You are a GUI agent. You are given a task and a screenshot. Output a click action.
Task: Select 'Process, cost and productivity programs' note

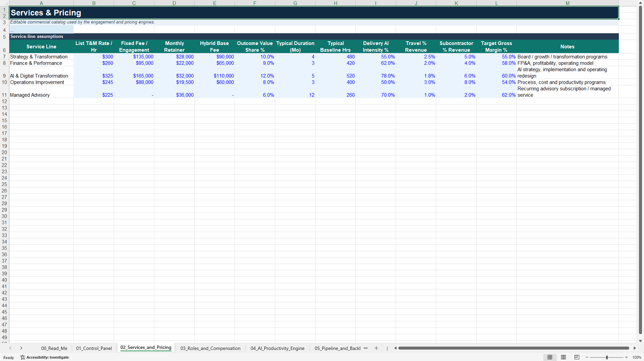click(567, 82)
